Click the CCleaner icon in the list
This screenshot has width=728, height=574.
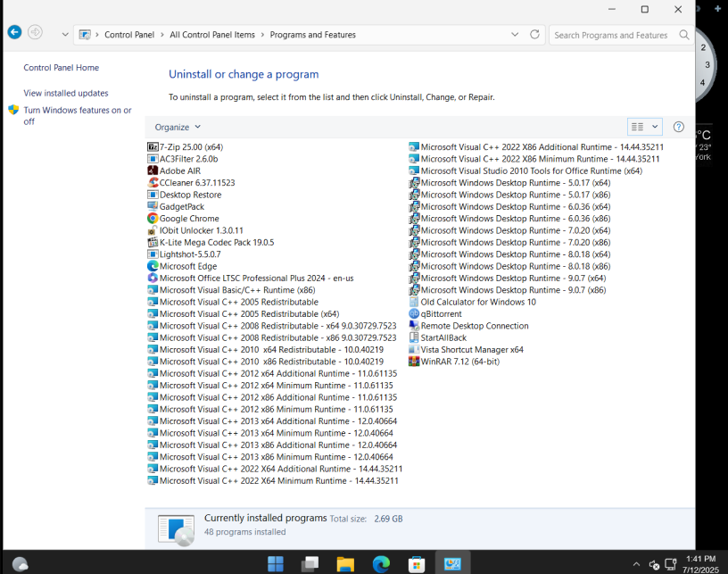153,182
